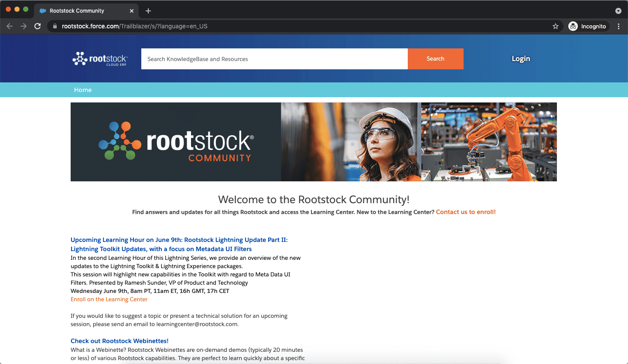Bookmark this page with the star icon
628x364 pixels.
coord(555,26)
